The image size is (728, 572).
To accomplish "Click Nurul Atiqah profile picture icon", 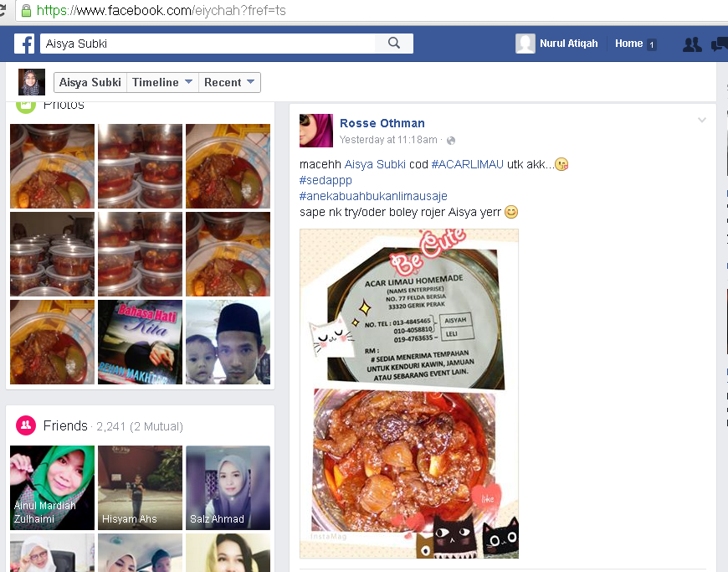I will 525,44.
